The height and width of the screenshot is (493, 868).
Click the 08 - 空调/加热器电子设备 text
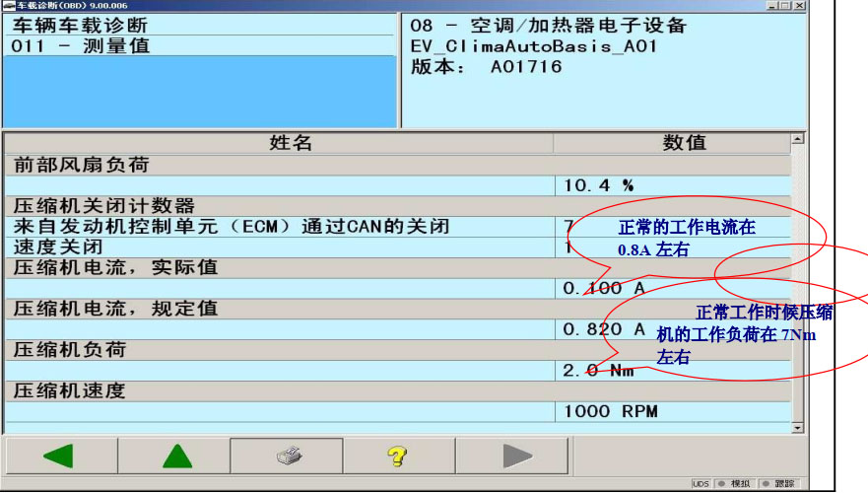click(x=548, y=26)
